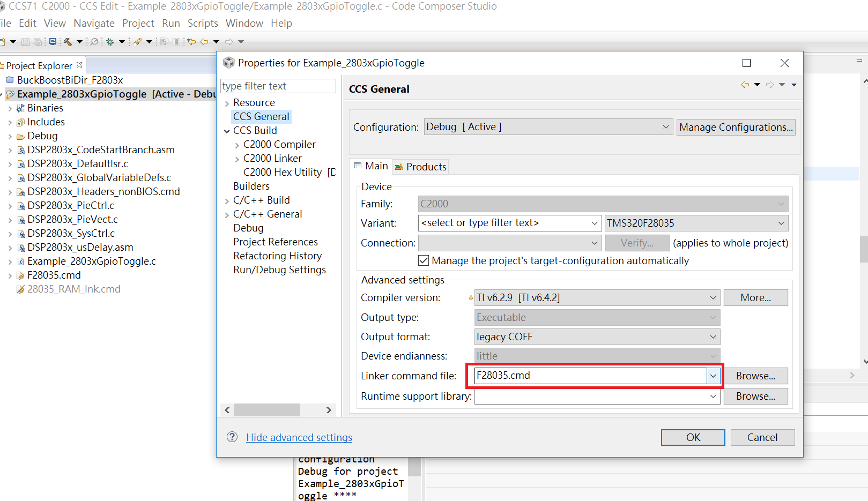
Task: Expand the C2000 Compiler tree node
Action: point(237,145)
